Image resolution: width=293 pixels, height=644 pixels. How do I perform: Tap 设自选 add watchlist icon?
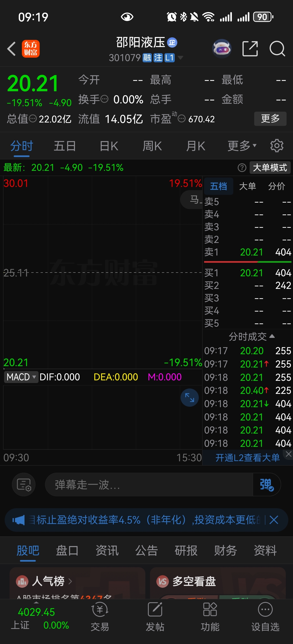click(x=265, y=609)
